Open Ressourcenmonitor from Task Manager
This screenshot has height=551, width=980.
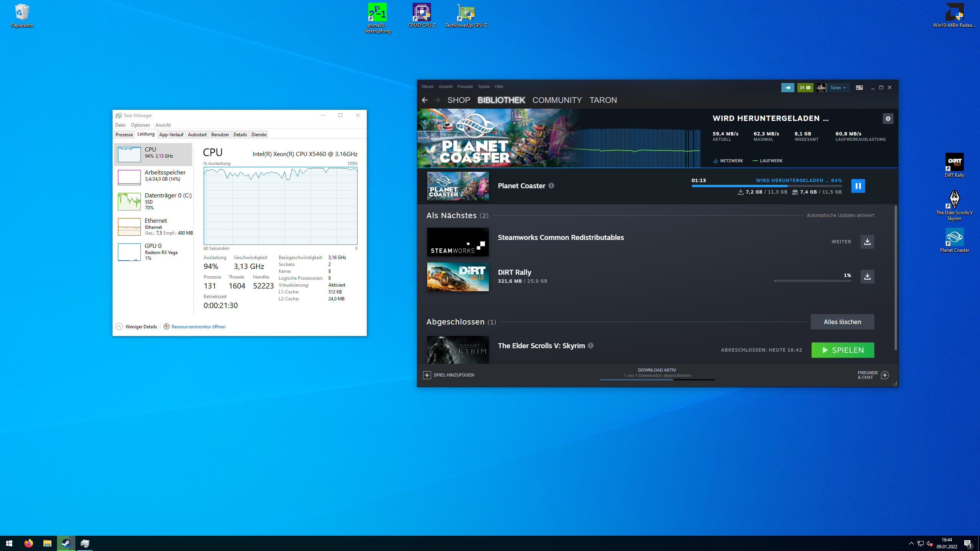tap(198, 326)
